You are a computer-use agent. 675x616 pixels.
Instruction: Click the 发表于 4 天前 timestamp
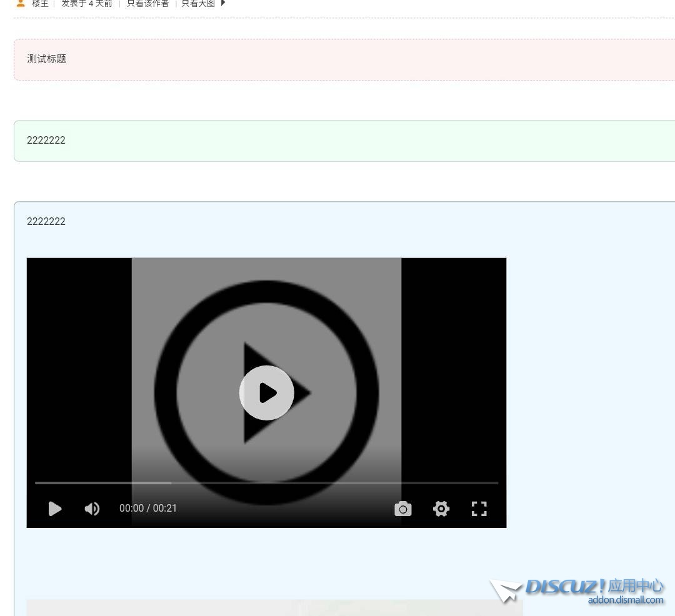[86, 4]
